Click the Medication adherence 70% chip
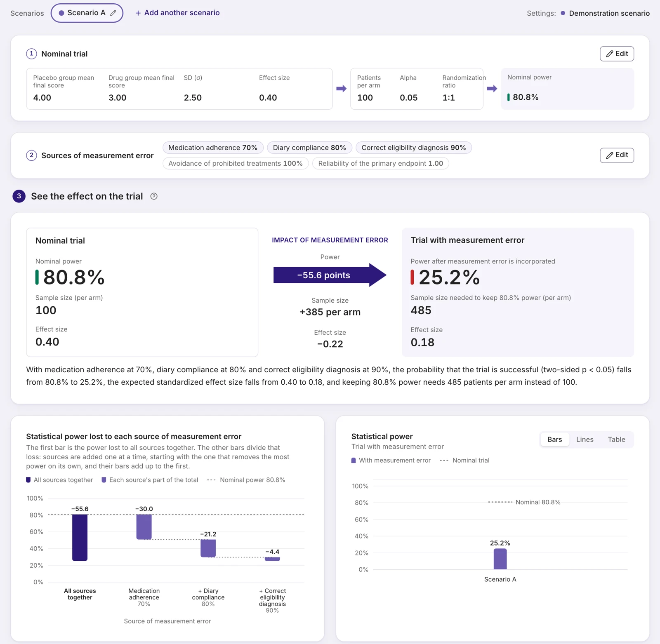Screen dimensions: 660x644 click(x=213, y=148)
